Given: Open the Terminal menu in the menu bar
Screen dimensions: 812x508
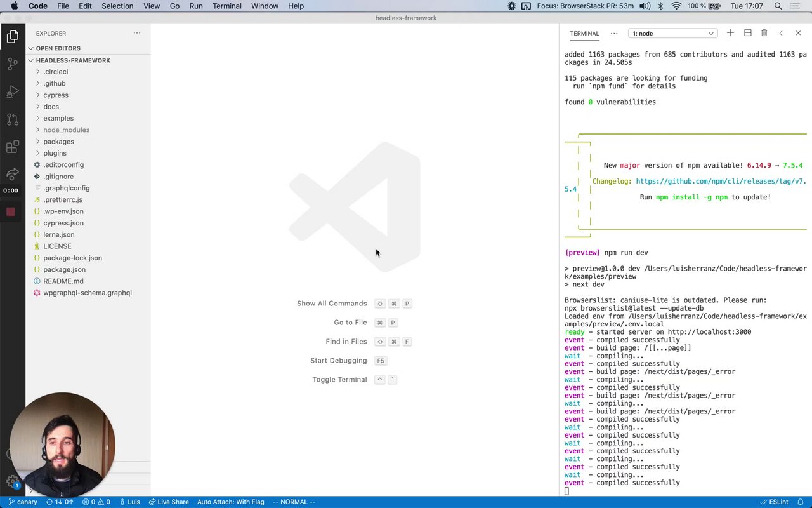Looking at the screenshot, I should click(227, 6).
